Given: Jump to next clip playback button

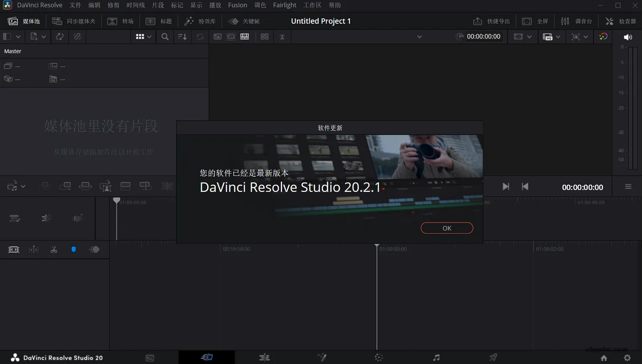Looking at the screenshot, I should tap(506, 187).
